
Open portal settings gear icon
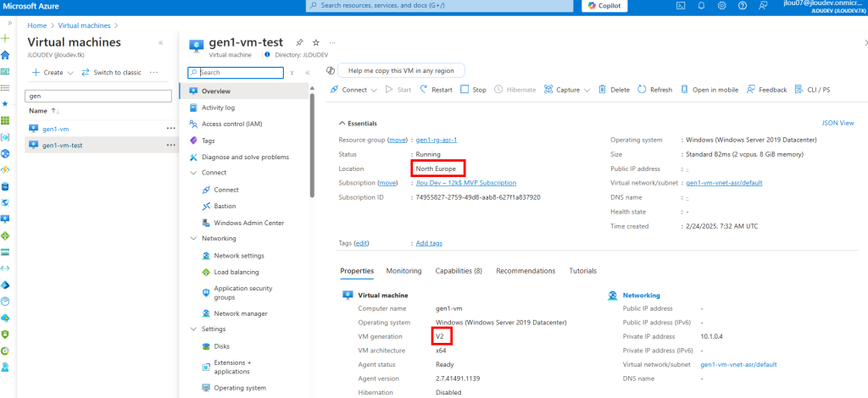(x=722, y=6)
